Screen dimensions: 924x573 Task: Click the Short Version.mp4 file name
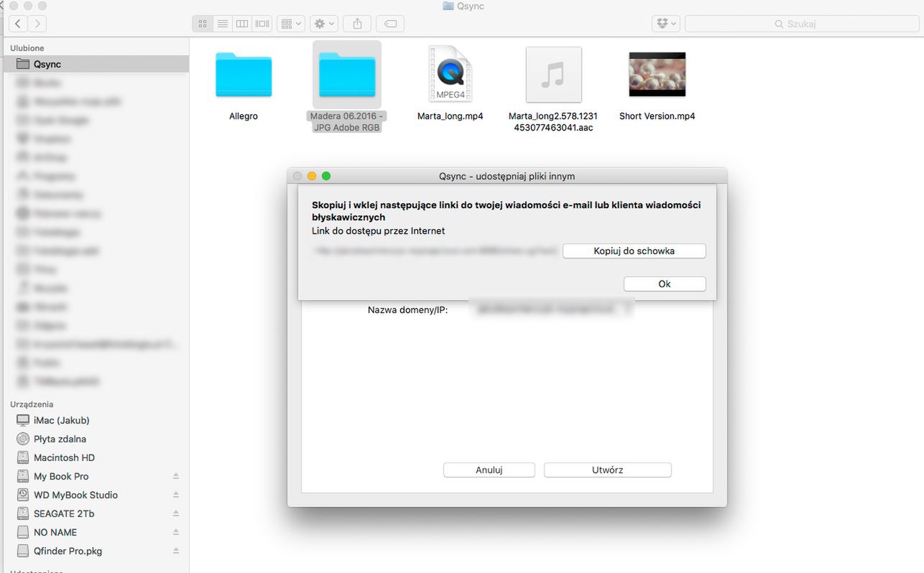pos(657,116)
